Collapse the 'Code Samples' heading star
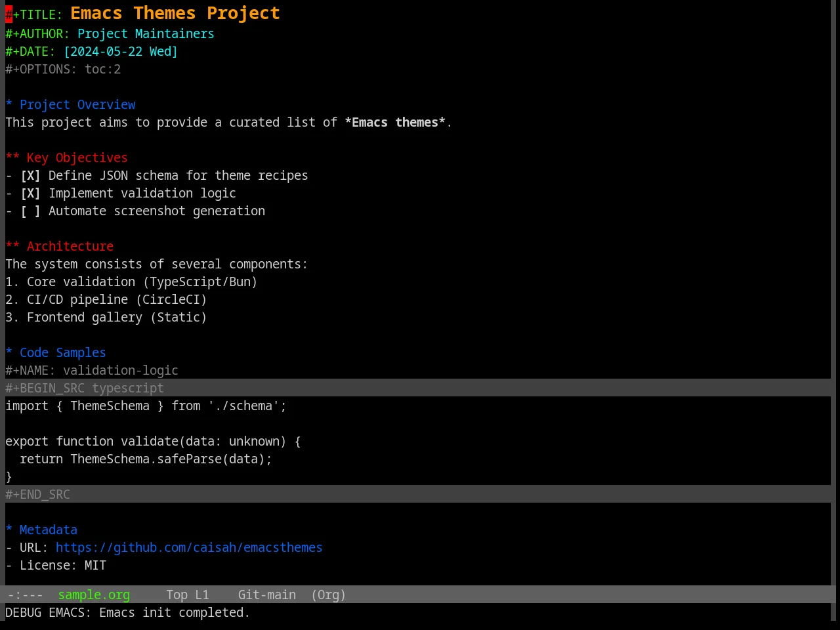The height and width of the screenshot is (630, 840). point(9,352)
